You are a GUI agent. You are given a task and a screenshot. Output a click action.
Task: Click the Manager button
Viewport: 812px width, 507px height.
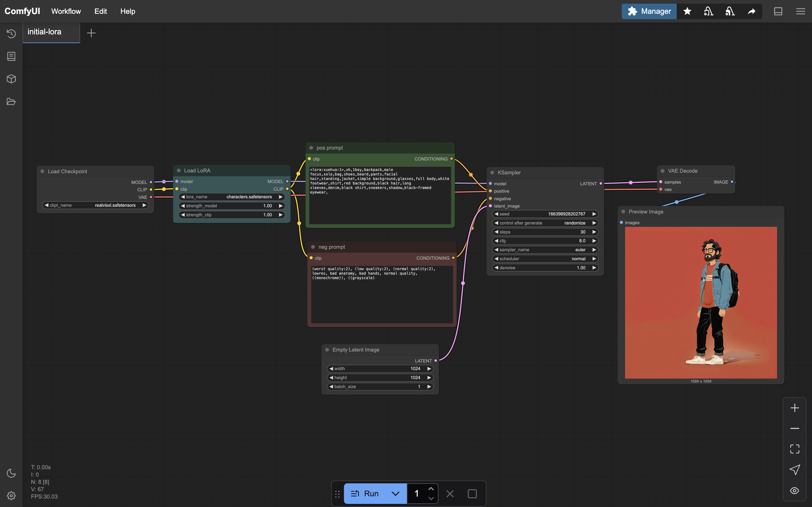(649, 11)
